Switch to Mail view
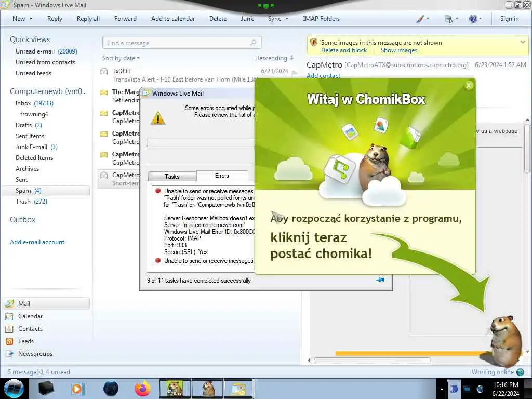The image size is (532, 399). point(46,303)
